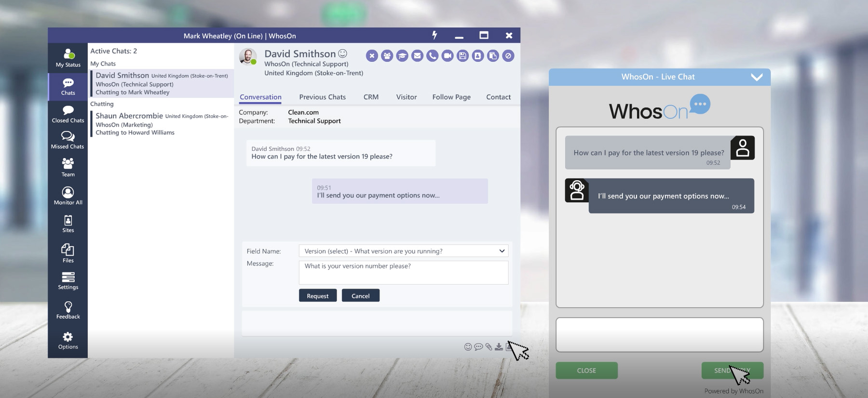Click the Cancel button
This screenshot has height=398, width=868.
click(361, 296)
